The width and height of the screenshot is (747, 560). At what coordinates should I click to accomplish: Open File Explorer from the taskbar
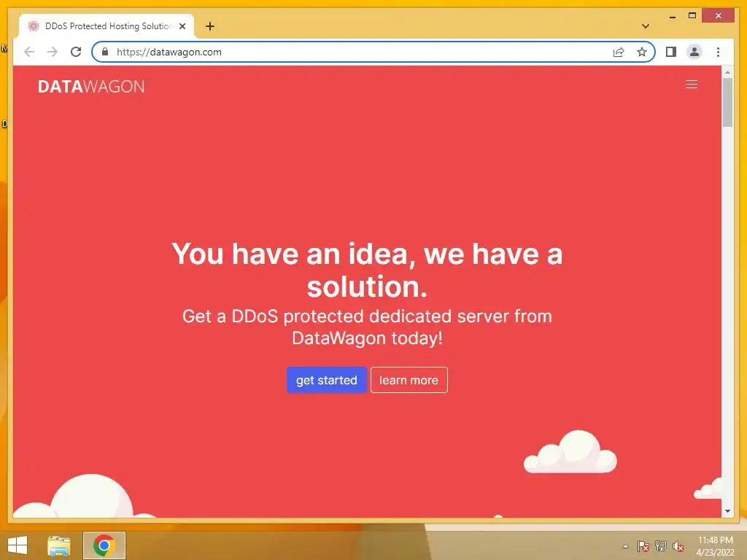58,545
